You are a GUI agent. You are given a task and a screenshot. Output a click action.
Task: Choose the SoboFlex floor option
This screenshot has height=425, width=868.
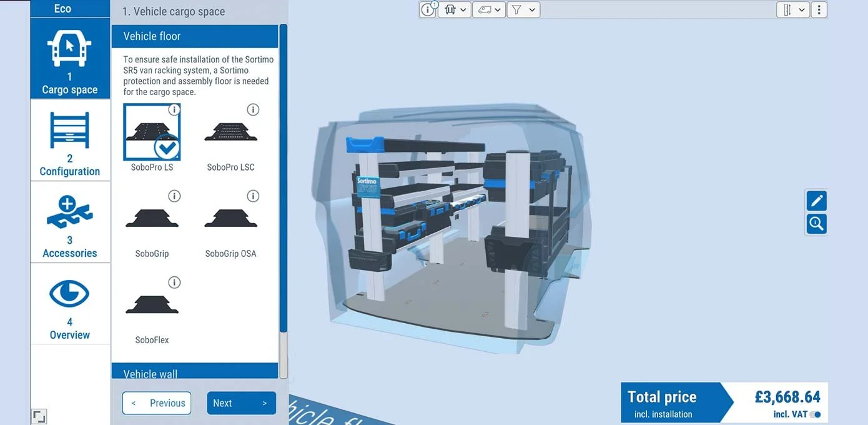[x=152, y=311]
